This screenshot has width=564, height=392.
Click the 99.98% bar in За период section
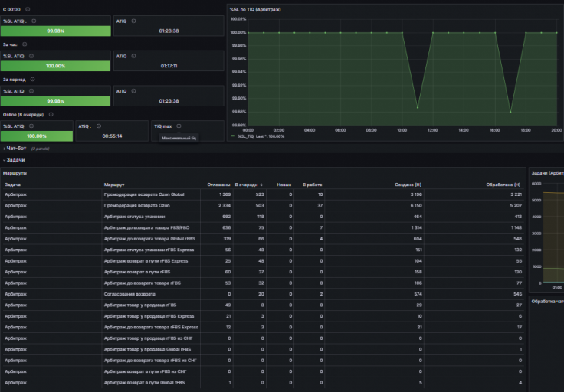click(x=56, y=101)
